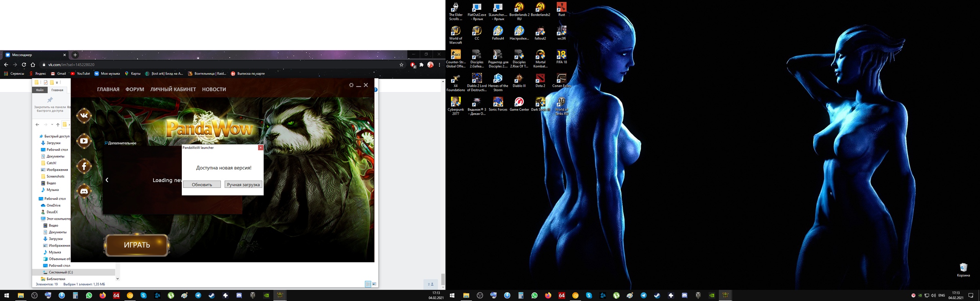980x301 pixels.
Task: Select FIFA 18 desktop shortcut
Action: tap(562, 57)
